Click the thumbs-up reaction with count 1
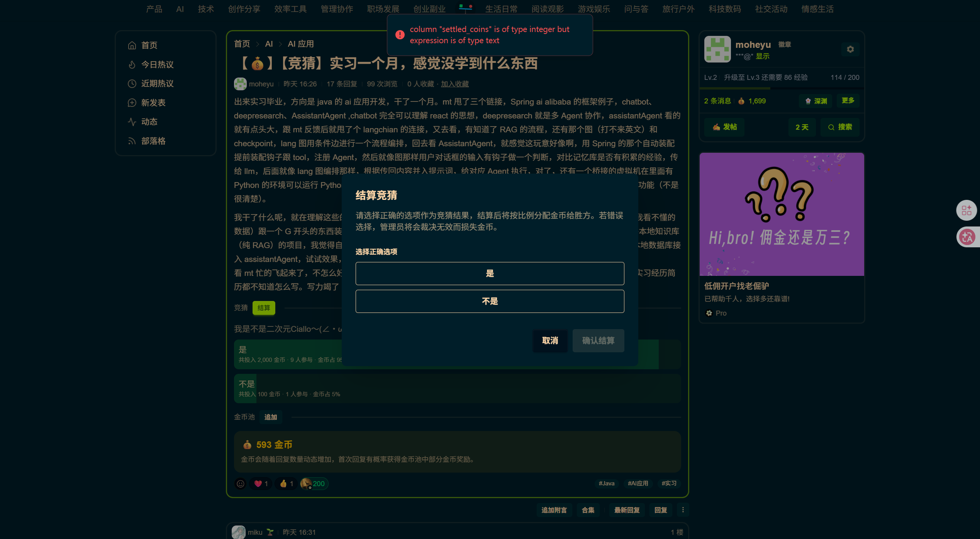The height and width of the screenshot is (539, 980). tap(286, 483)
